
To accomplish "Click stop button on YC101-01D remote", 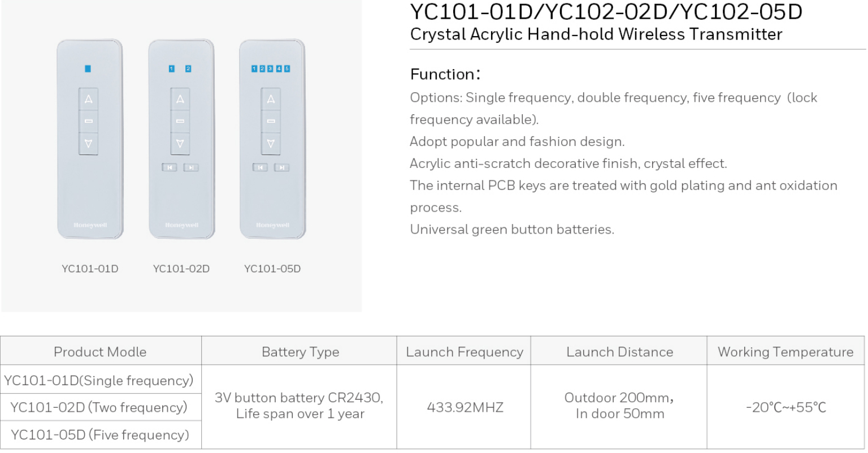I will [x=88, y=121].
